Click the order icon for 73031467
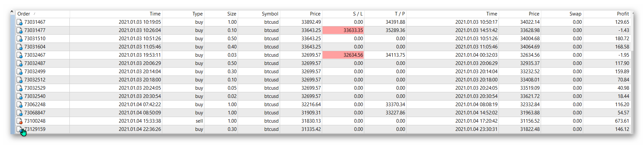The image size is (644, 151). (x=19, y=22)
